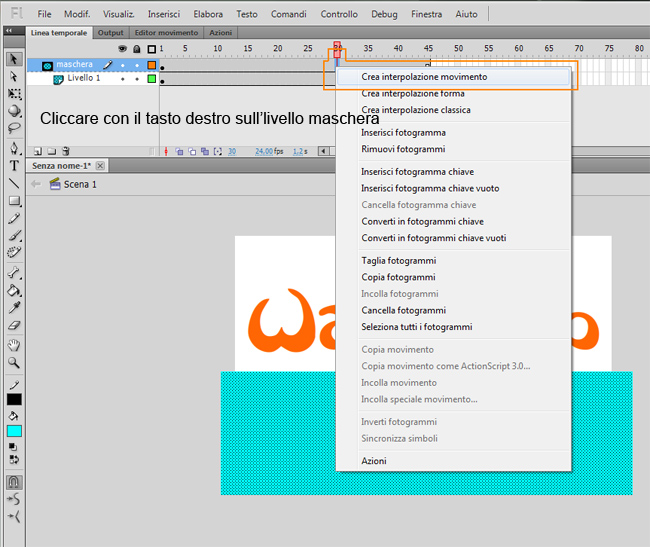Click the New Folder icon in timeline

tap(51, 151)
